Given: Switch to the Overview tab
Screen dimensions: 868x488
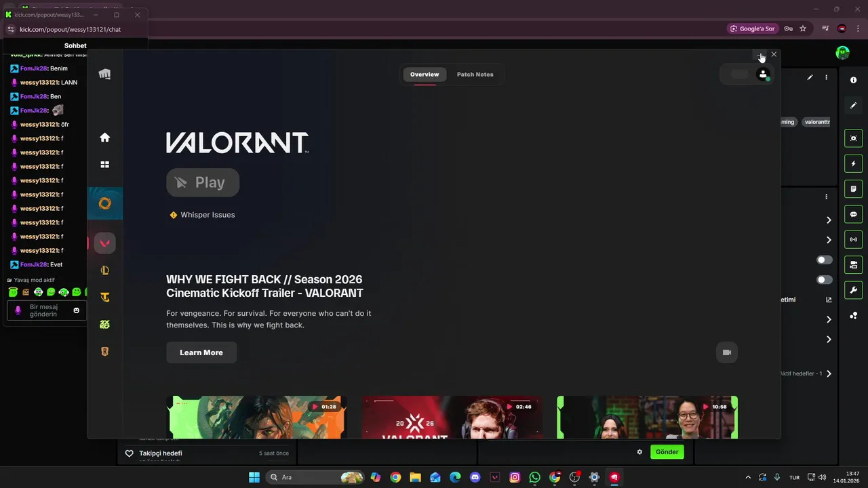Looking at the screenshot, I should 425,75.
